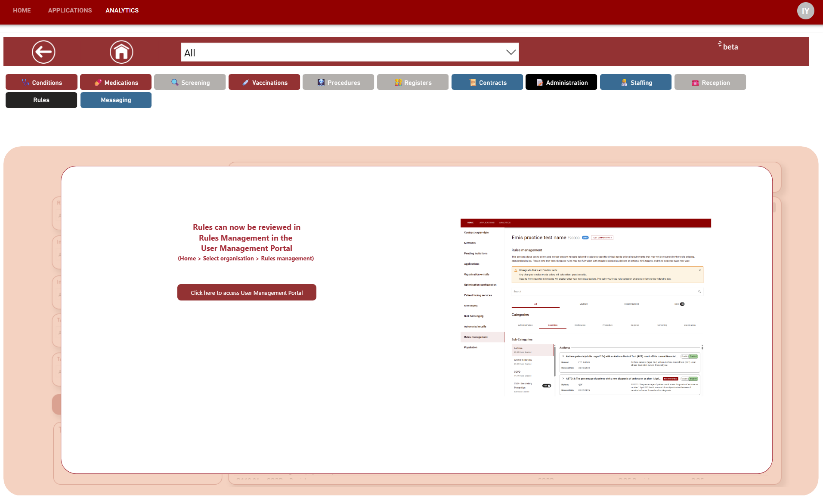Select Vaccinations with syringe icon

click(x=264, y=82)
